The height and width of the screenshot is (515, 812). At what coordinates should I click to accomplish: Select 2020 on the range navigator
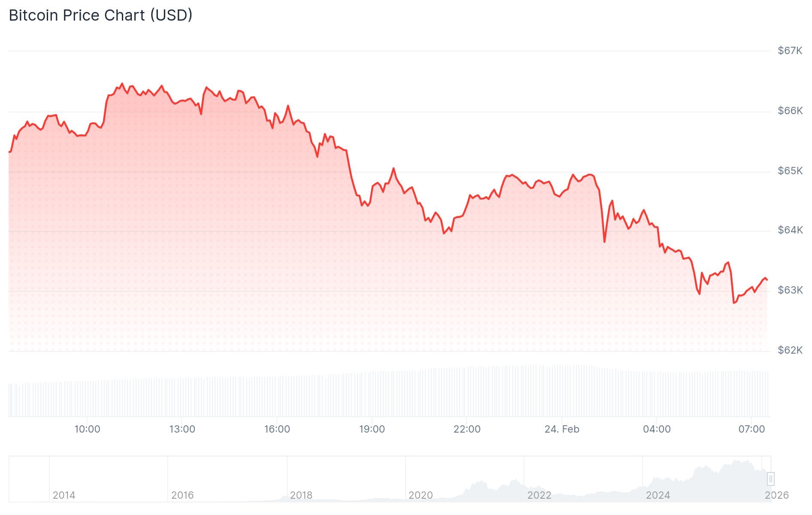421,495
